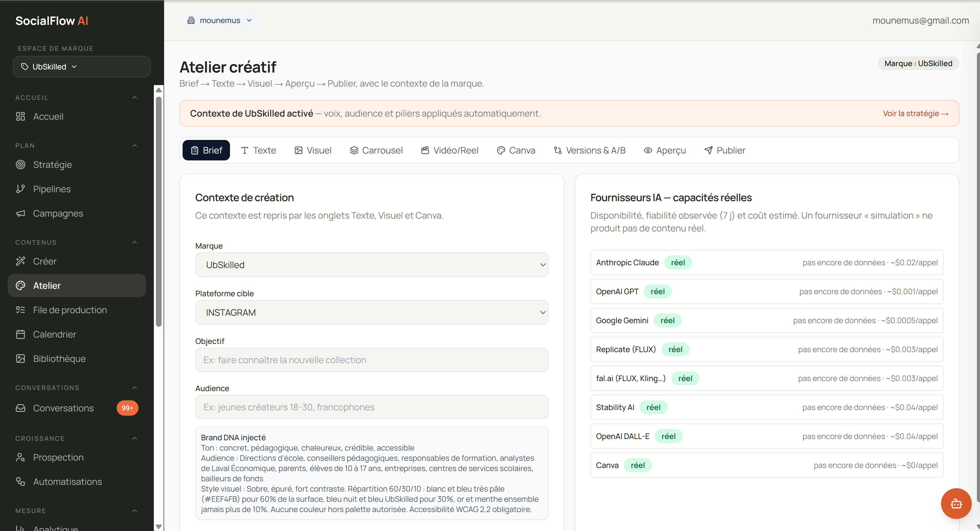
Task: Click the SocialFlow AI logo
Action: [x=52, y=21]
